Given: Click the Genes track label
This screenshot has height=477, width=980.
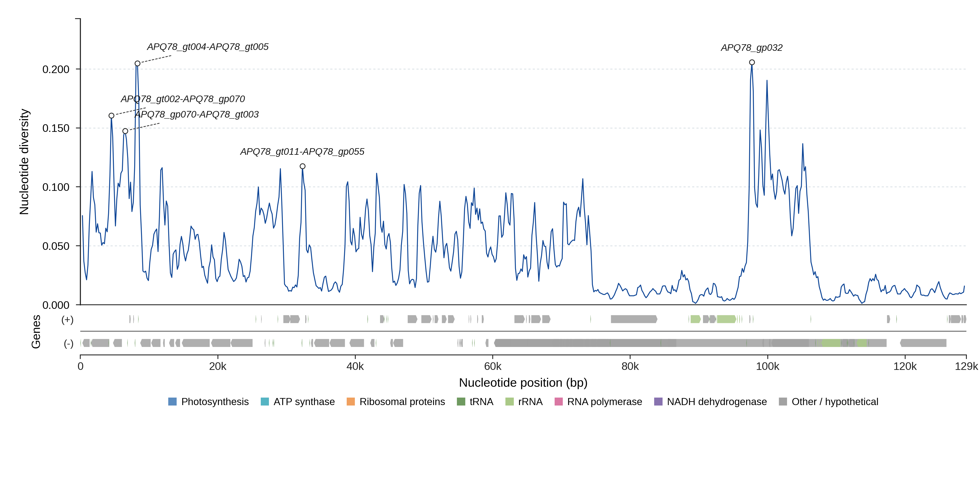Looking at the screenshot, I should coord(36,332).
